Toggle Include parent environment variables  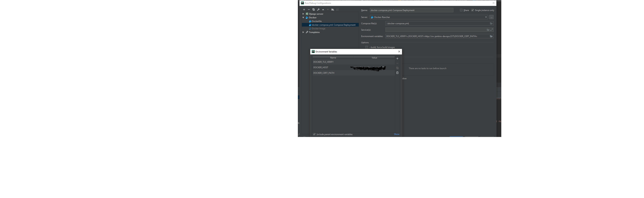(314, 134)
